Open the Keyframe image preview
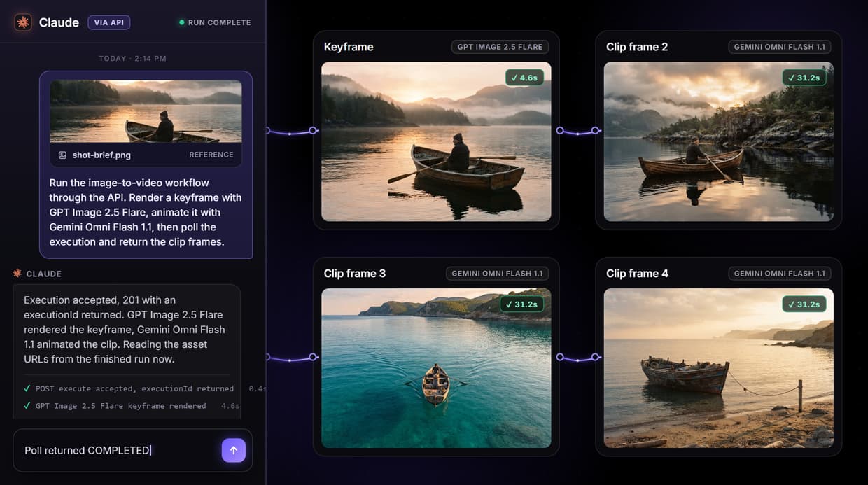The image size is (868, 485). click(x=436, y=142)
